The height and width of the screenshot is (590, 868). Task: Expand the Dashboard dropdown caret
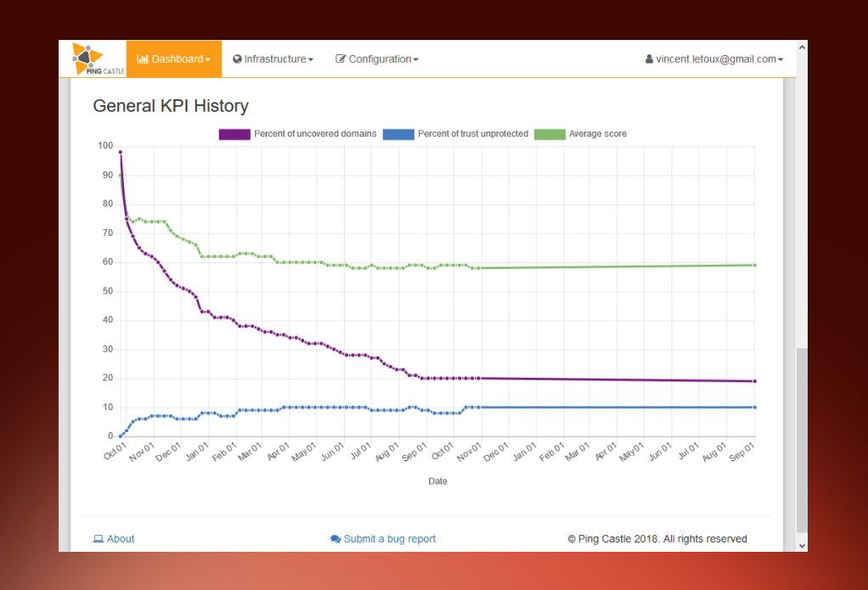click(208, 59)
